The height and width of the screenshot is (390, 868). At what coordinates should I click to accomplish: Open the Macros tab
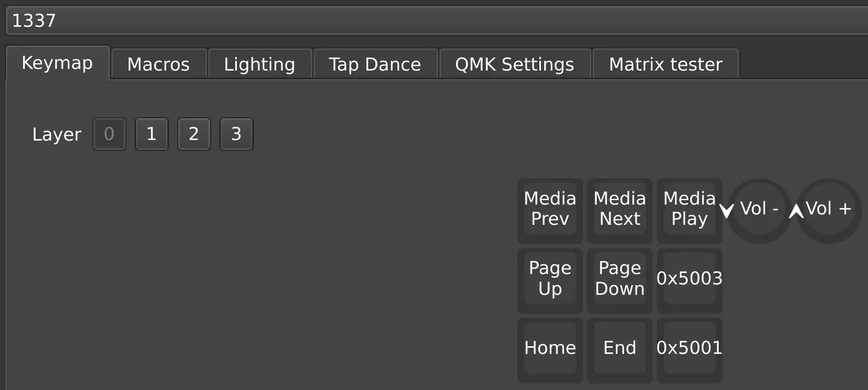point(159,65)
